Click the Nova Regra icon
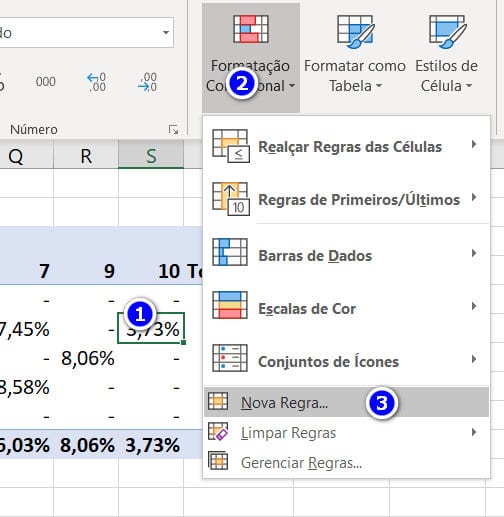This screenshot has height=517, width=504. coord(218,401)
